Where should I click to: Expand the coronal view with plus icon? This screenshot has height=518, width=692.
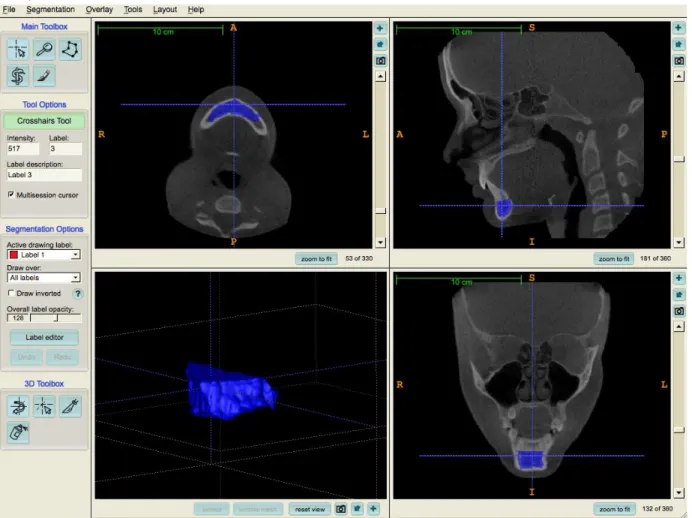pos(679,278)
